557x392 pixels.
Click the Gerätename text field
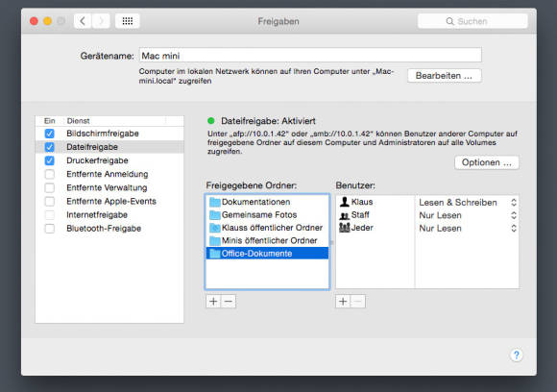310,56
